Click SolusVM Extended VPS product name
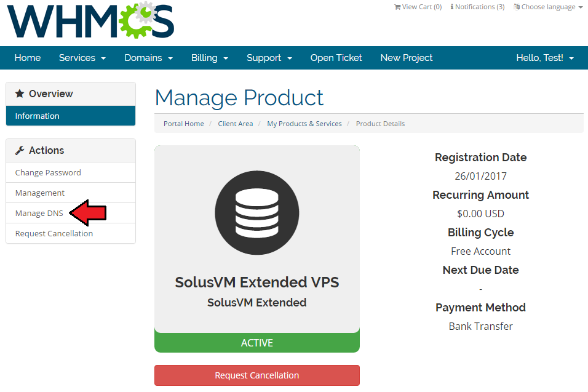 [x=257, y=282]
